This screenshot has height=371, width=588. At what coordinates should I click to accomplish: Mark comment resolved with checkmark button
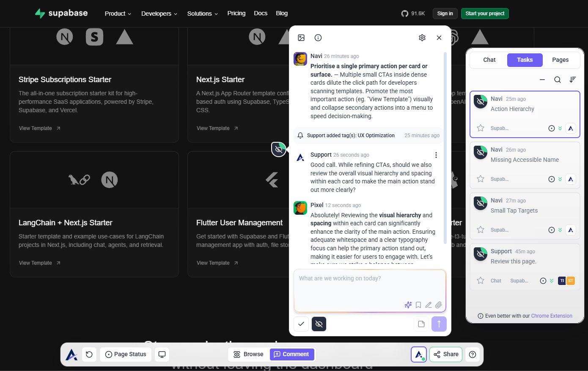point(301,324)
